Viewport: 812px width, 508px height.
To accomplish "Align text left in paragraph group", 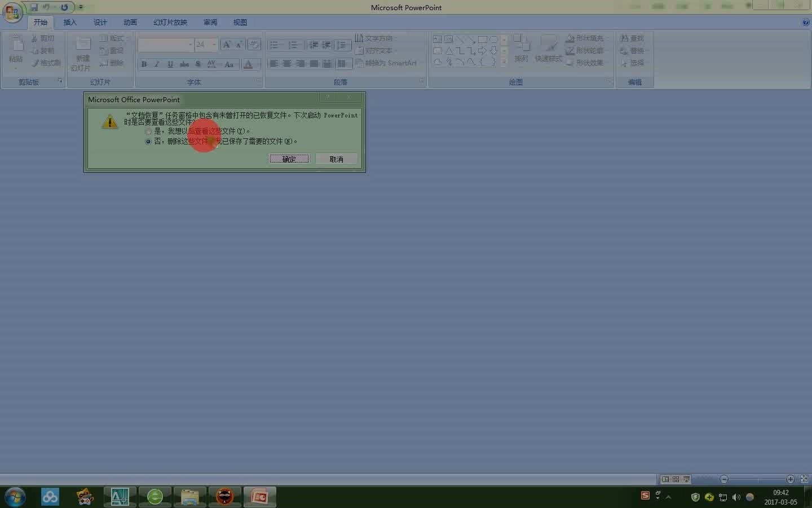I will tap(274, 64).
